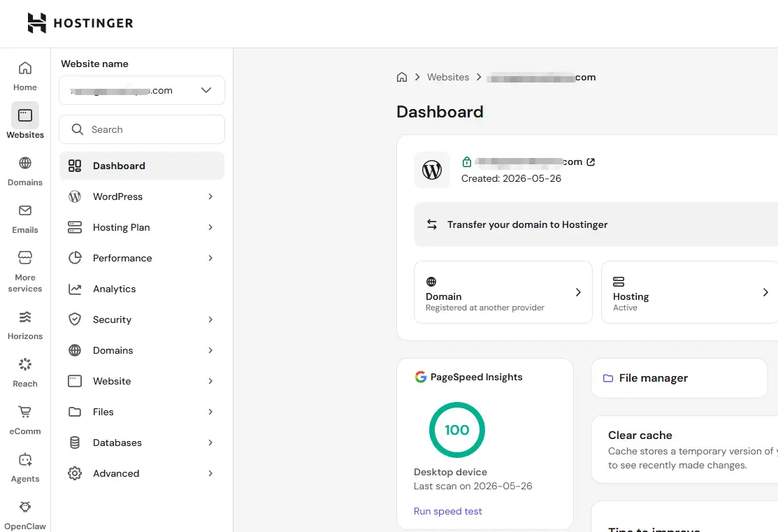778x532 pixels.
Task: Select Analytics menu item
Action: coord(142,289)
